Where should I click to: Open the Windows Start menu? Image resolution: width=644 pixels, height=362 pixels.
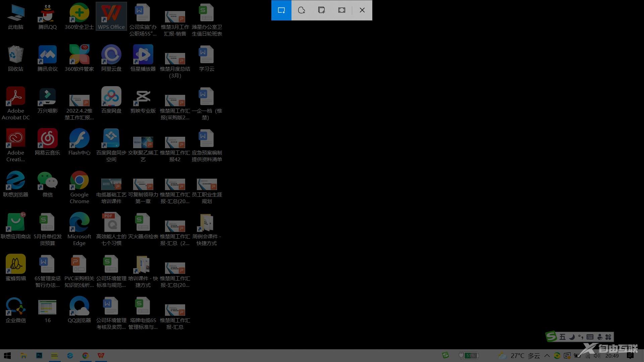click(x=7, y=356)
